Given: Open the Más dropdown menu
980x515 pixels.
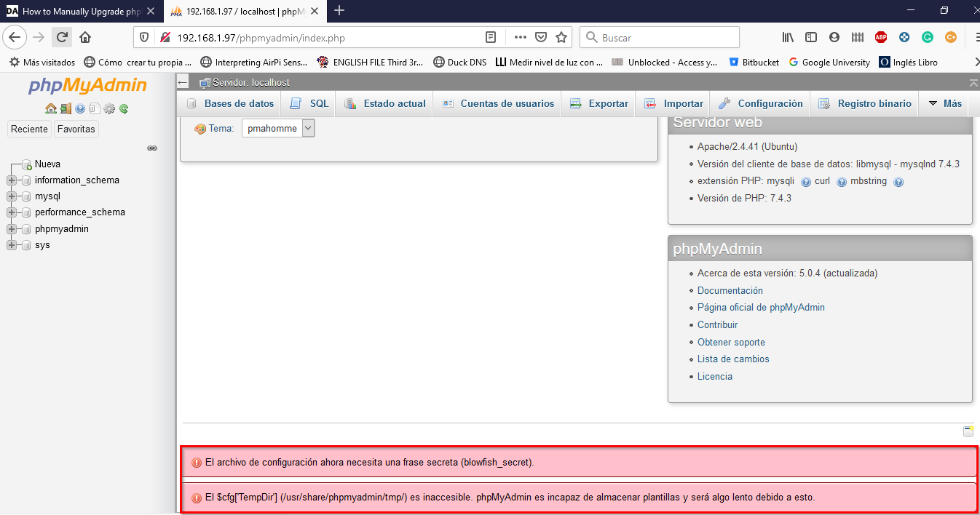Looking at the screenshot, I should click(950, 103).
